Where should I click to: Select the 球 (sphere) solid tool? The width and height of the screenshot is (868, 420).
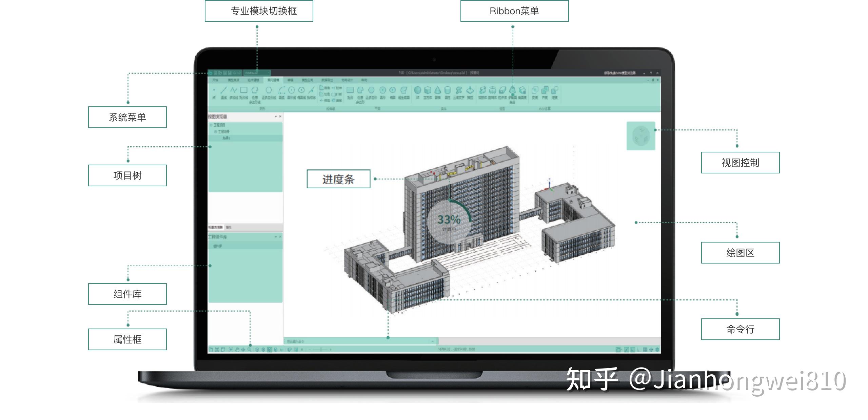click(418, 91)
